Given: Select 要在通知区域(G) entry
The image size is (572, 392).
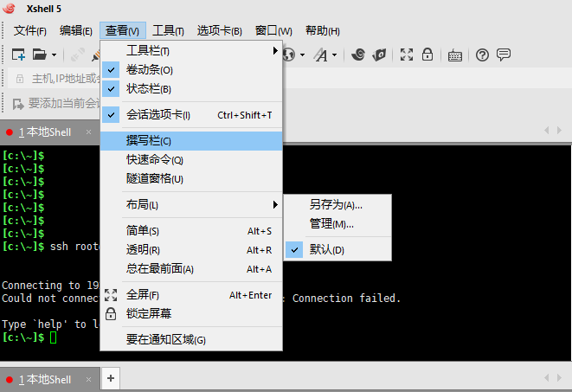Looking at the screenshot, I should (x=191, y=340).
